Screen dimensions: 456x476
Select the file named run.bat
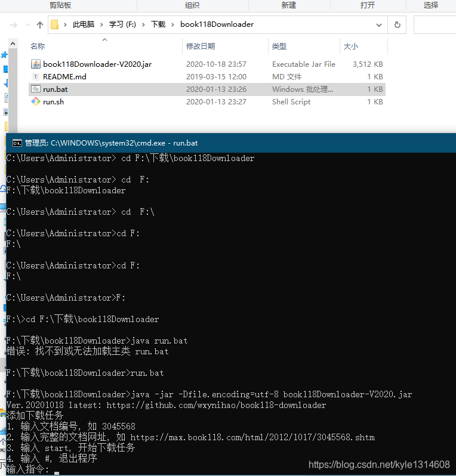tap(56, 89)
